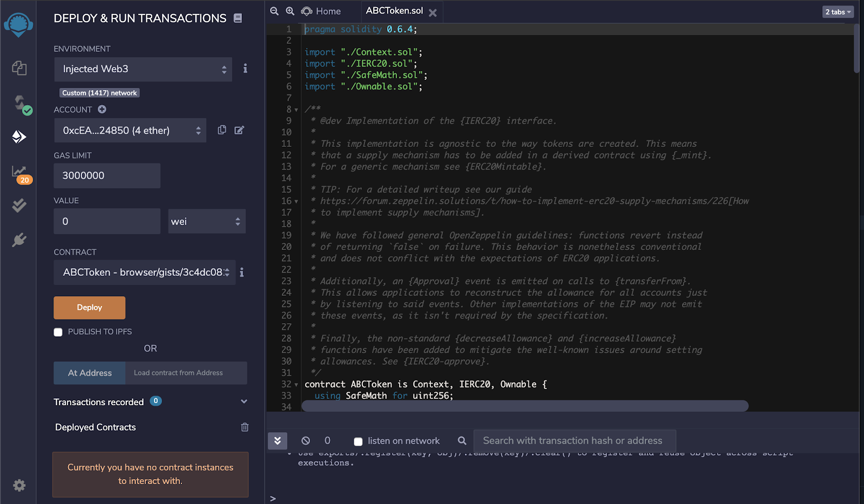Collapse the terminal panel toggle
The height and width of the screenshot is (504, 864).
click(x=278, y=440)
